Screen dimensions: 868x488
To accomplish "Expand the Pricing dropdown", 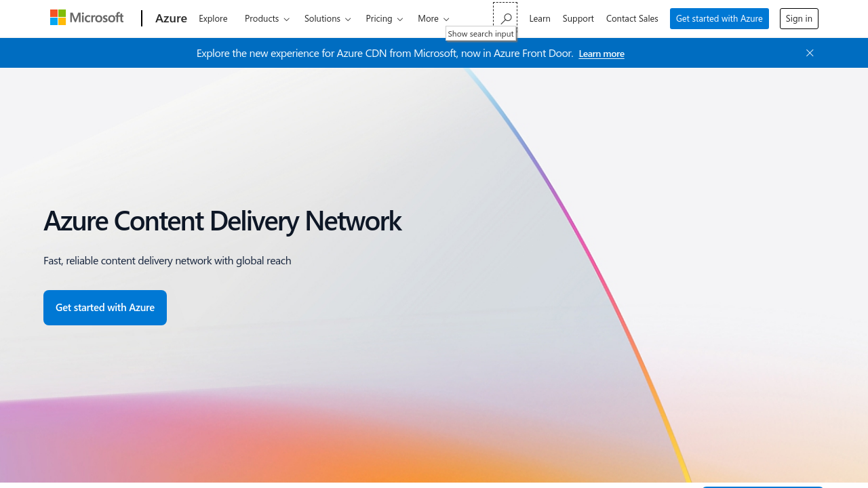I will (384, 18).
